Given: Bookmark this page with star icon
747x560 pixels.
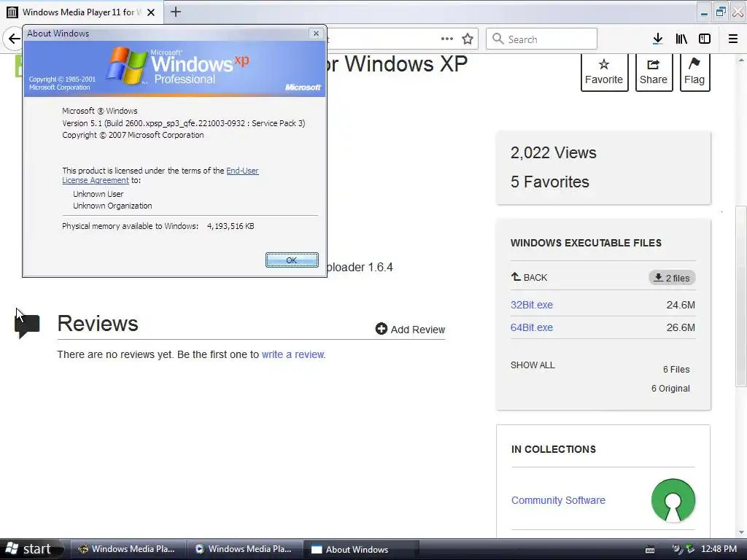Looking at the screenshot, I should click(x=468, y=39).
